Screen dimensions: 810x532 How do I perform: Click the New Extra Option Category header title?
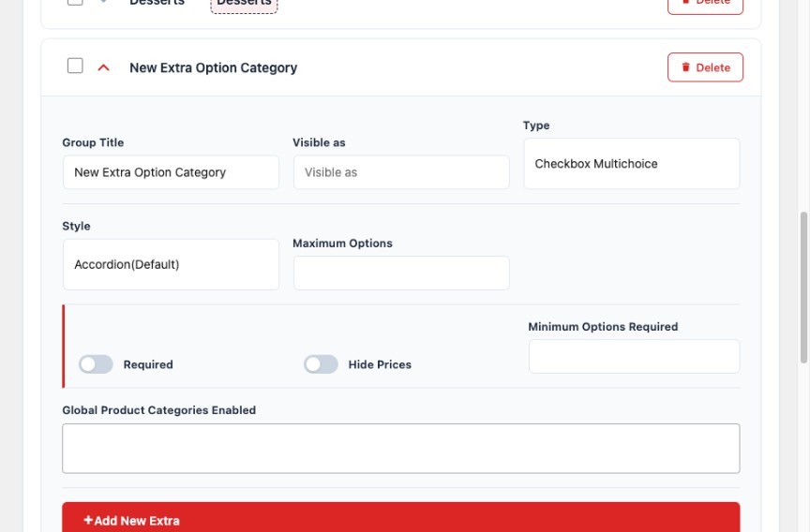click(x=214, y=67)
